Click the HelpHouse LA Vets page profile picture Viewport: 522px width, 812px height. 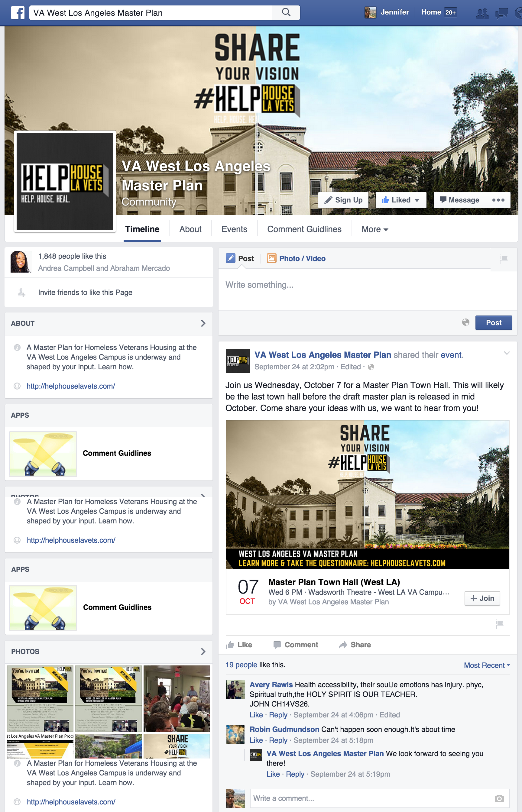[x=65, y=181]
